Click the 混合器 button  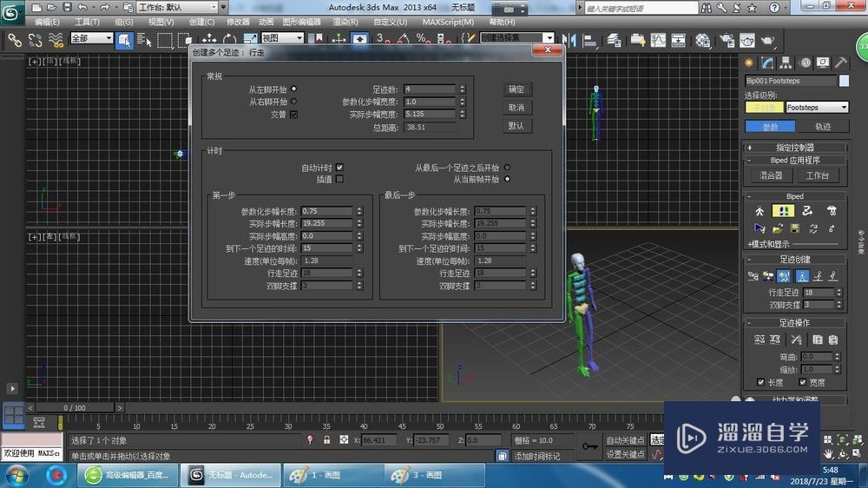(771, 175)
